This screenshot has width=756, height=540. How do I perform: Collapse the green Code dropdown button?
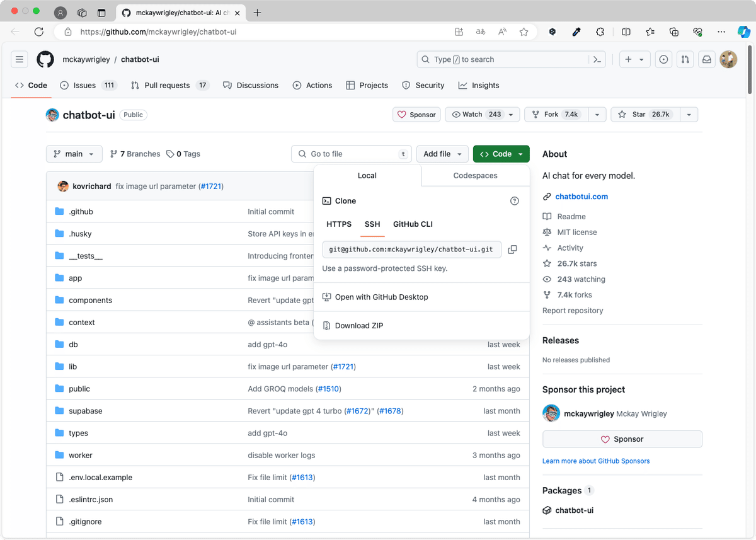pos(501,154)
